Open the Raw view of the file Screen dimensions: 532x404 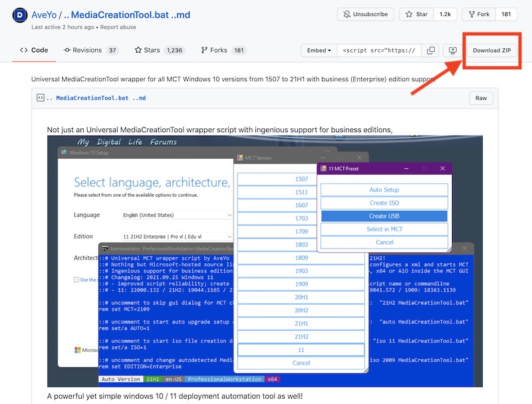(x=481, y=98)
